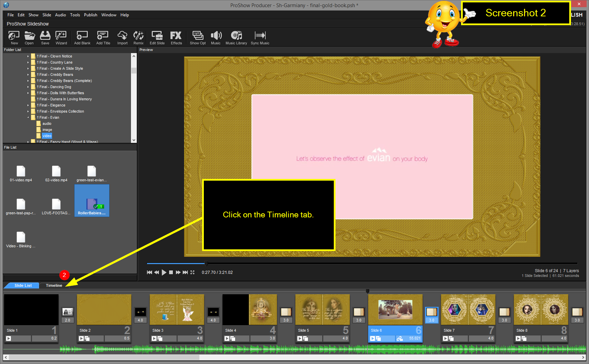
Task: Open the Publish menu
Action: point(91,15)
